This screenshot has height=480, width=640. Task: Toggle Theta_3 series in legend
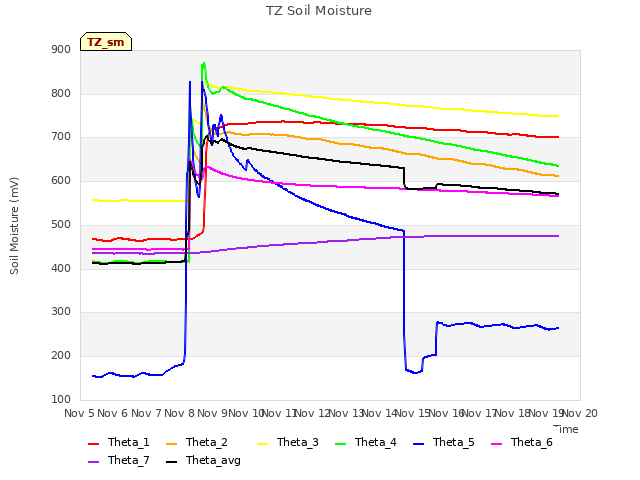pos(288,442)
